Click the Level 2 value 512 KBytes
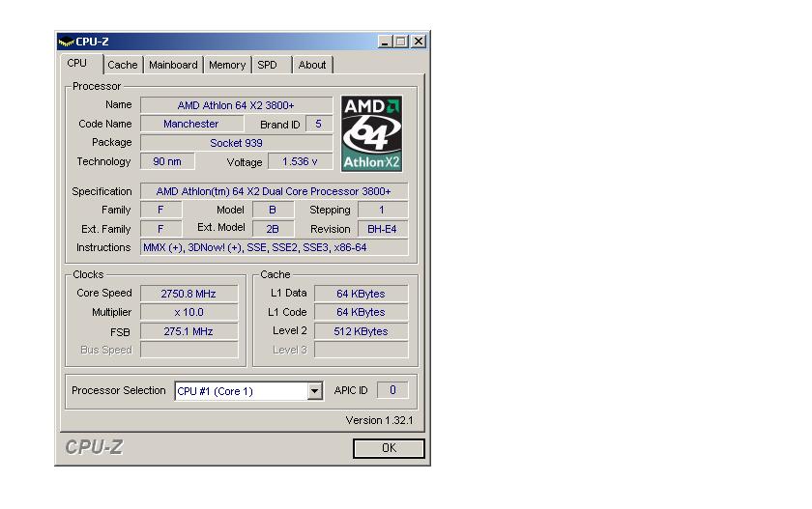This screenshot has height=509, width=812. pos(361,331)
